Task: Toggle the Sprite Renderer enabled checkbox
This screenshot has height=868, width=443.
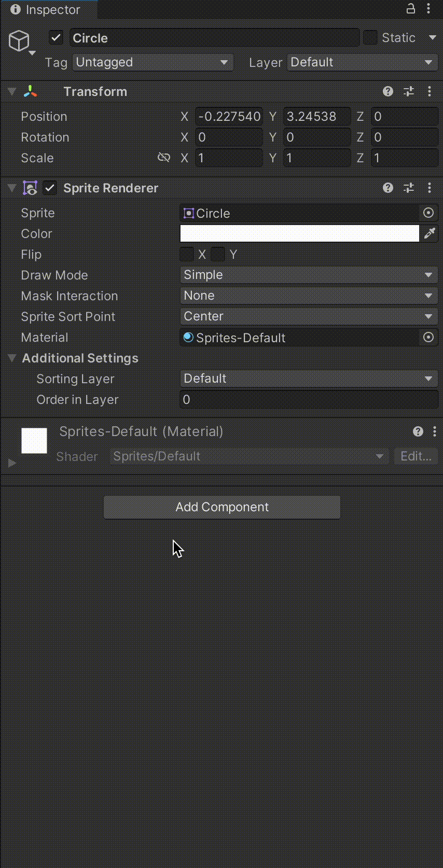Action: pos(50,188)
